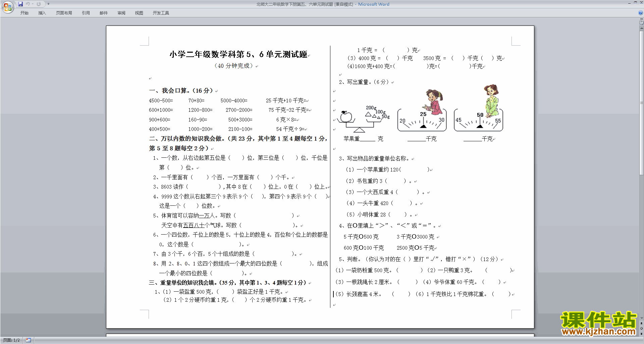Image resolution: width=644 pixels, height=344 pixels.
Task: Switch to the 页面布局 tab
Action: pos(64,13)
